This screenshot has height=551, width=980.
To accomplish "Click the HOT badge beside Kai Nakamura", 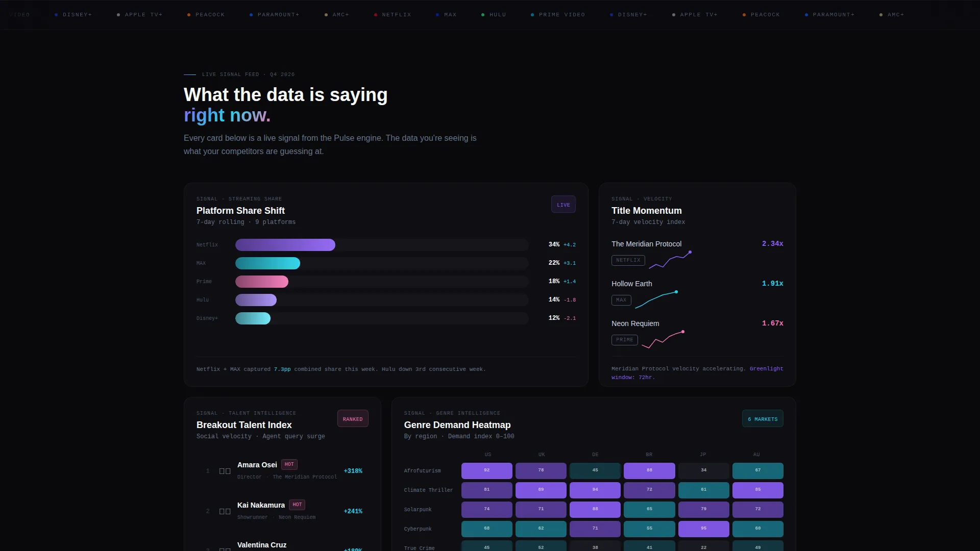I will click(297, 505).
